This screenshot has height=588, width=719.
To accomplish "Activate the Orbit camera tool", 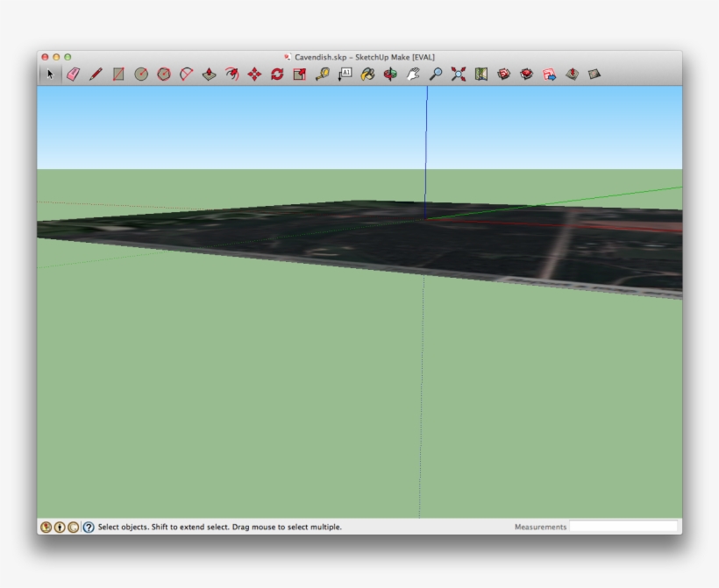I will tap(390, 74).
